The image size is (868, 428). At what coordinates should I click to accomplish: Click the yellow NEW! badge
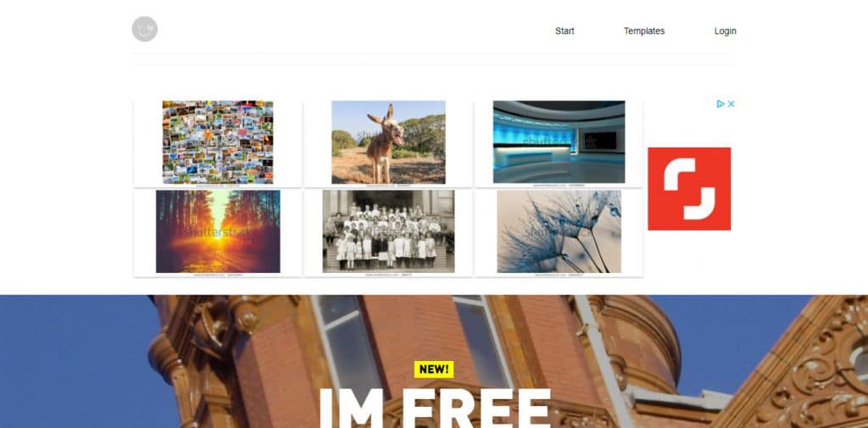[434, 370]
